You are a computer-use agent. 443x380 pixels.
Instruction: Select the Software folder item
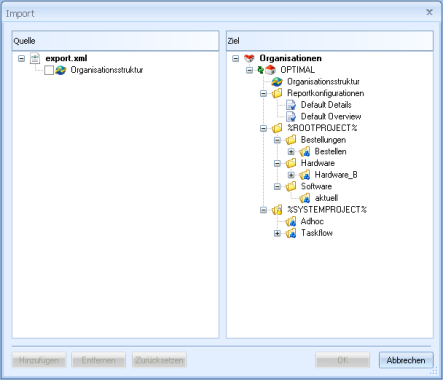click(316, 186)
